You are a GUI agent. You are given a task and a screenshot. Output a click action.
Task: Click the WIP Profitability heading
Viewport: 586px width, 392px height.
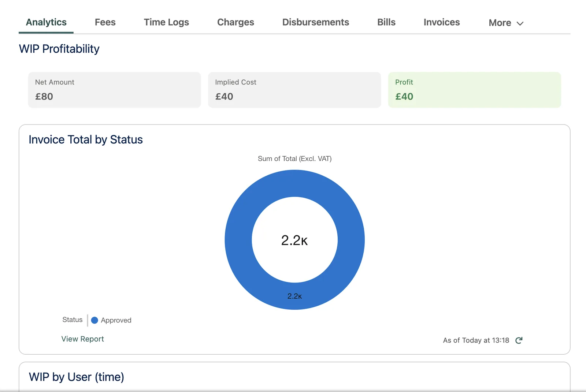tap(59, 49)
